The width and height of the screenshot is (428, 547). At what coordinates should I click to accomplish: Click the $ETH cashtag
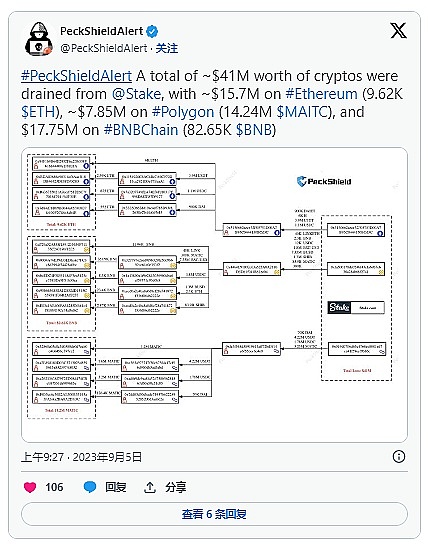[x=38, y=112]
